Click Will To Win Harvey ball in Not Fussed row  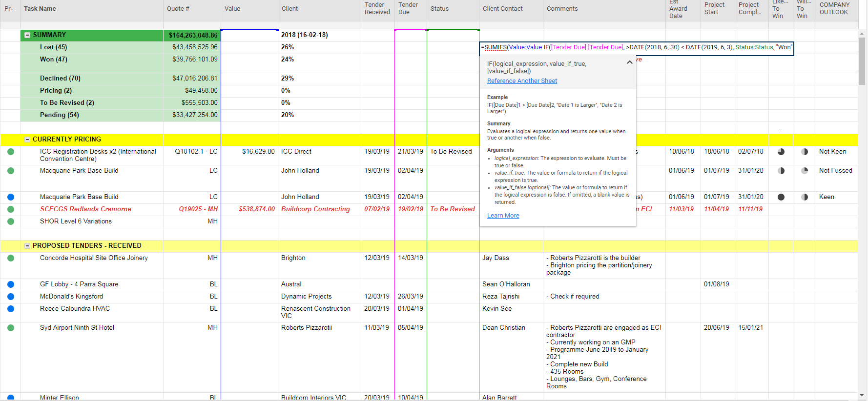click(x=805, y=171)
